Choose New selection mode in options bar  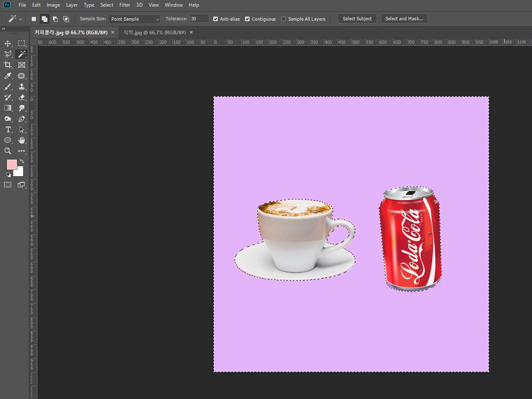34,19
